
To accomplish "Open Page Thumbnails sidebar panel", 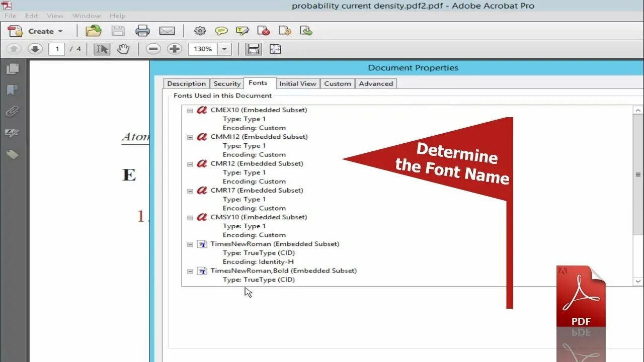I will click(x=12, y=68).
